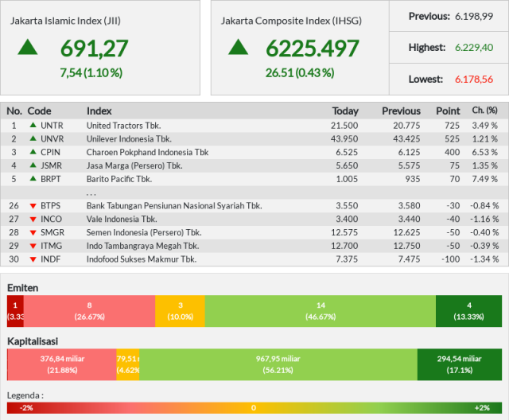
Task: Click the UNTR stock code
Action: (x=52, y=126)
